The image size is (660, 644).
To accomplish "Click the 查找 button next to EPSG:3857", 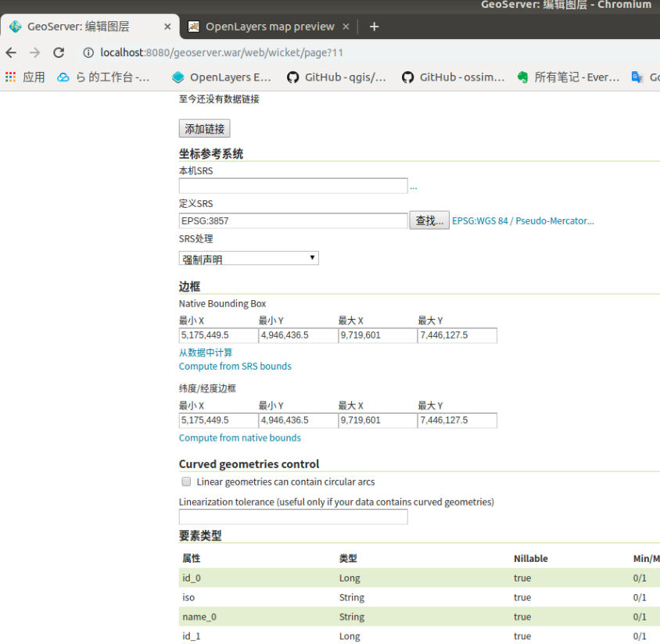I will [429, 220].
